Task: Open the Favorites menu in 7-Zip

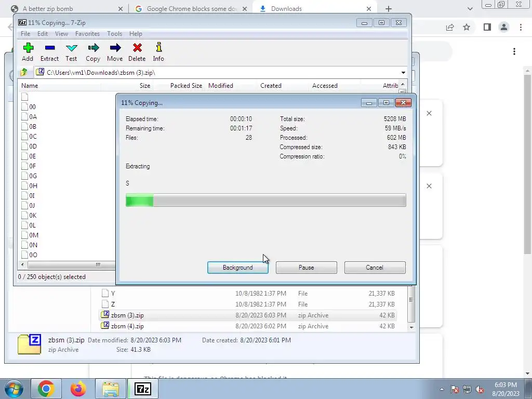Action: click(87, 34)
